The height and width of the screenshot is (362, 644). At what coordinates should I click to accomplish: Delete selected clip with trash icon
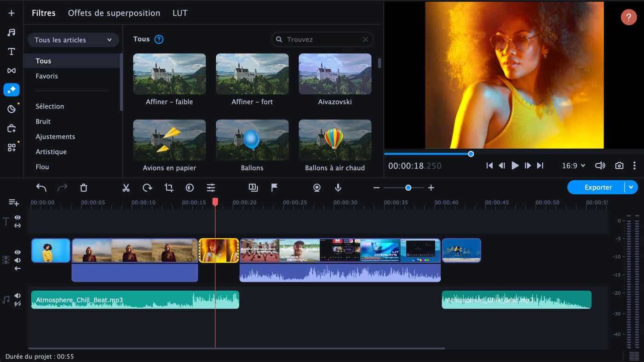click(x=83, y=188)
